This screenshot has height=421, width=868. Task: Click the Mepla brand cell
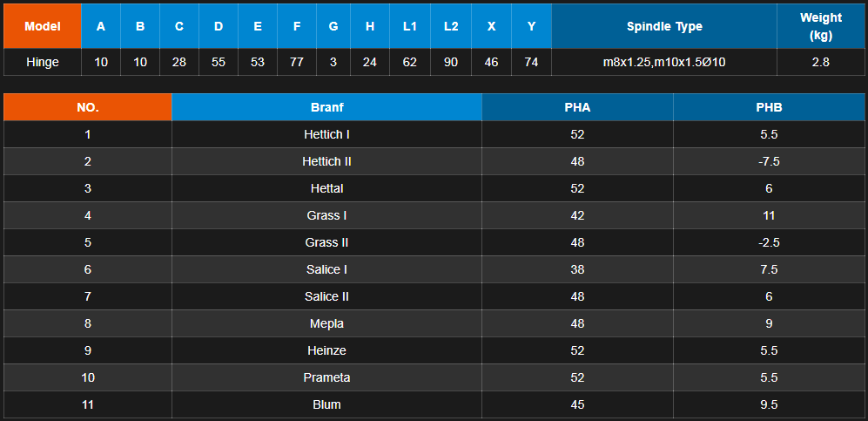coord(327,323)
